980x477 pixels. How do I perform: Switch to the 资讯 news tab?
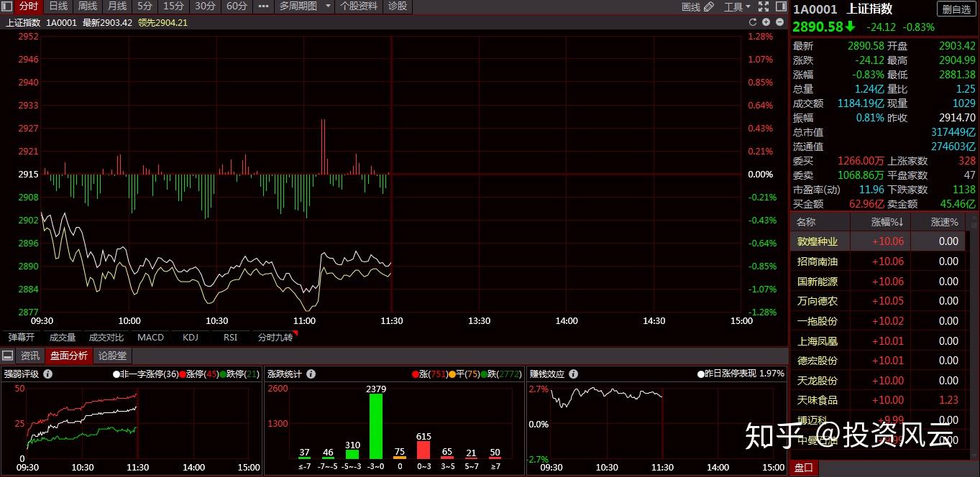pyautogui.click(x=30, y=356)
